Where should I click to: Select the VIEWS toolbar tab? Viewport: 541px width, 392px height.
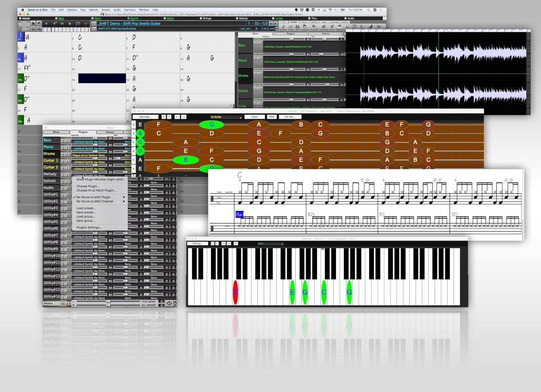293,22
